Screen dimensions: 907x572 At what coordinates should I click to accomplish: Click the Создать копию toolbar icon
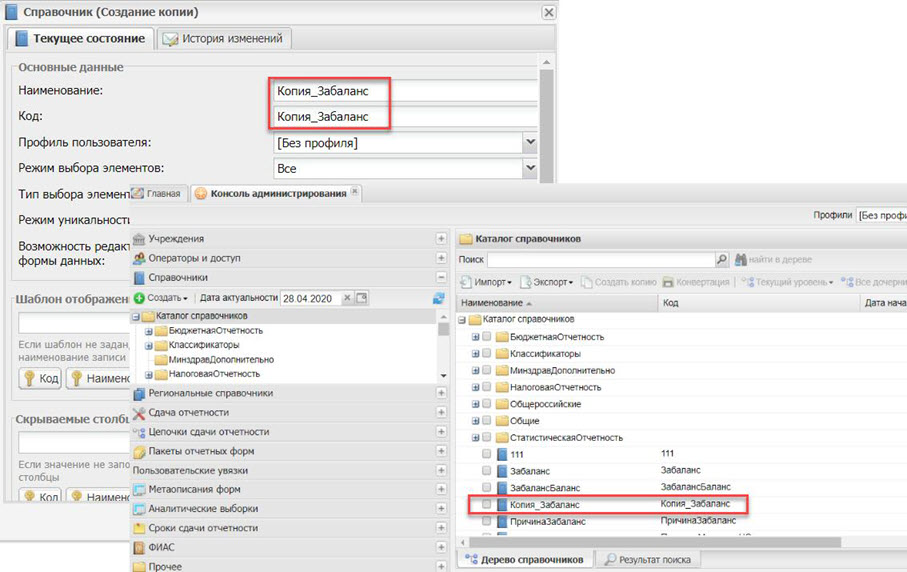(588, 282)
